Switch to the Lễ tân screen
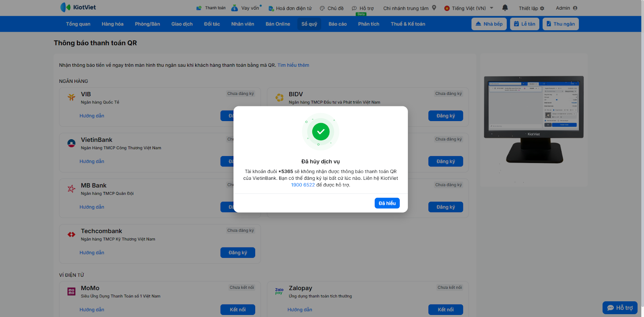 coord(524,24)
